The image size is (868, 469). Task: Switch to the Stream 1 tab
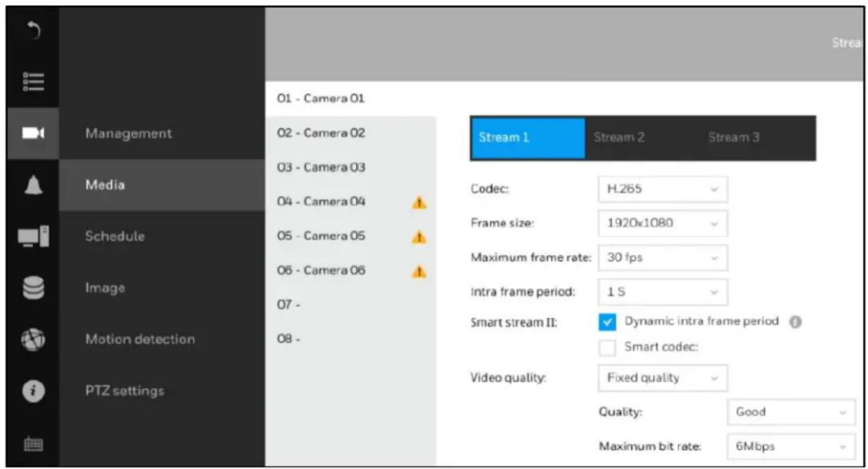point(528,138)
